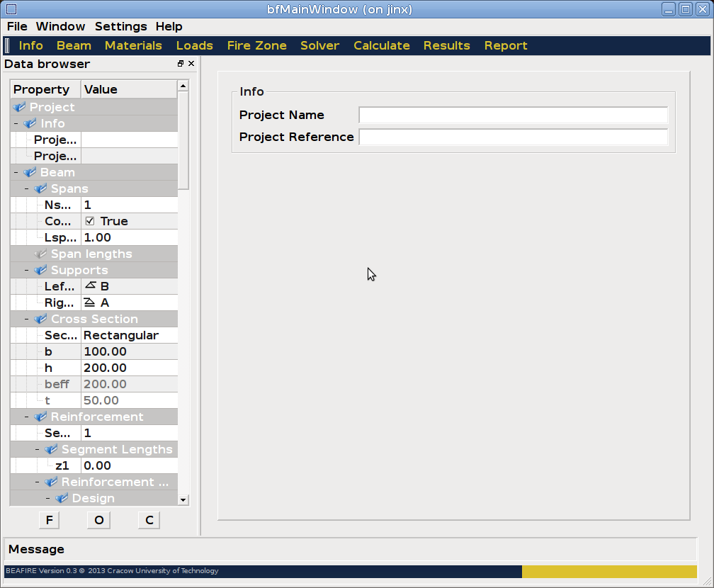
Task: Collapse the Spans tree section
Action: pyautogui.click(x=26, y=189)
